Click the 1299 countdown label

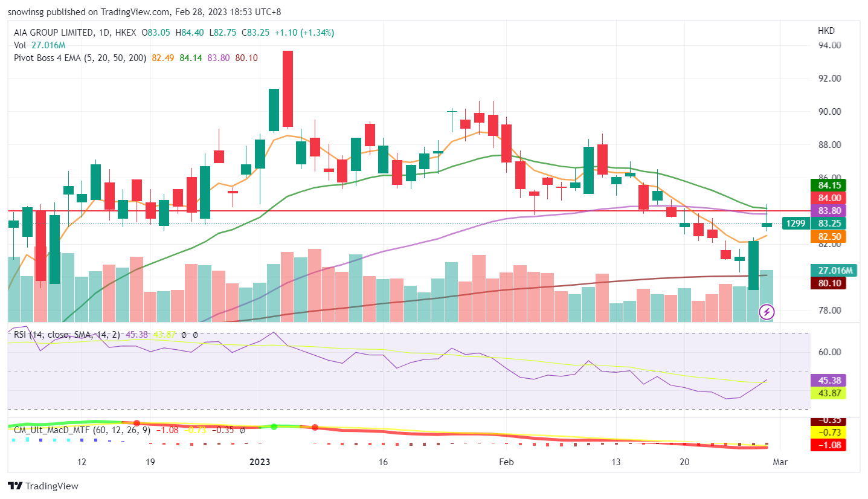coord(796,224)
